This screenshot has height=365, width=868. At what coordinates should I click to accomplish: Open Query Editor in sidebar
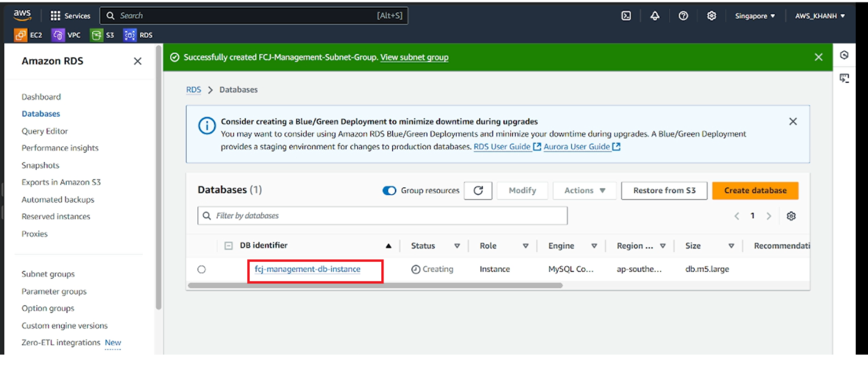[45, 131]
